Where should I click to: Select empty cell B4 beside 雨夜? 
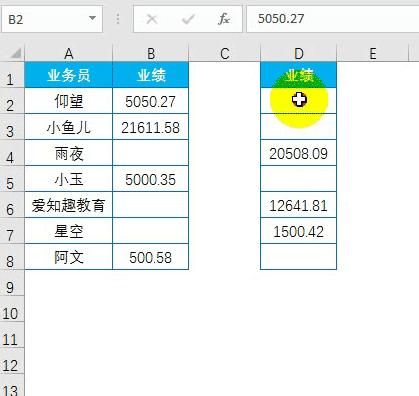151,153
